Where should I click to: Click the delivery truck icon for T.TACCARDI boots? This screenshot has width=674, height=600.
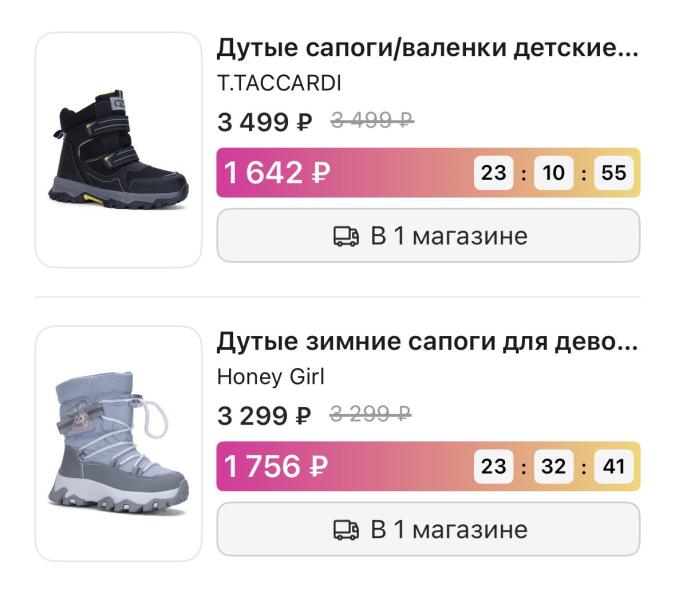[x=345, y=236]
